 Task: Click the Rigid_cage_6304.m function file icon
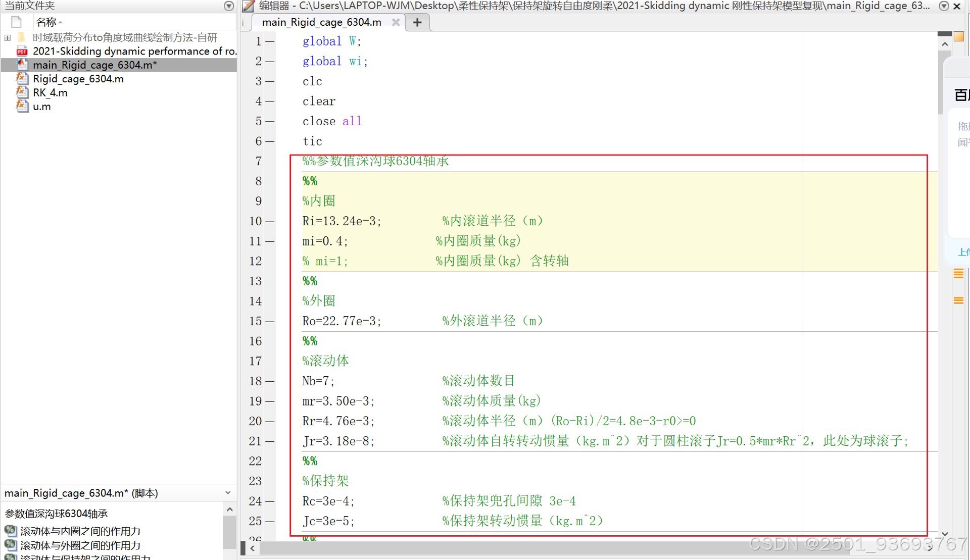tap(22, 78)
